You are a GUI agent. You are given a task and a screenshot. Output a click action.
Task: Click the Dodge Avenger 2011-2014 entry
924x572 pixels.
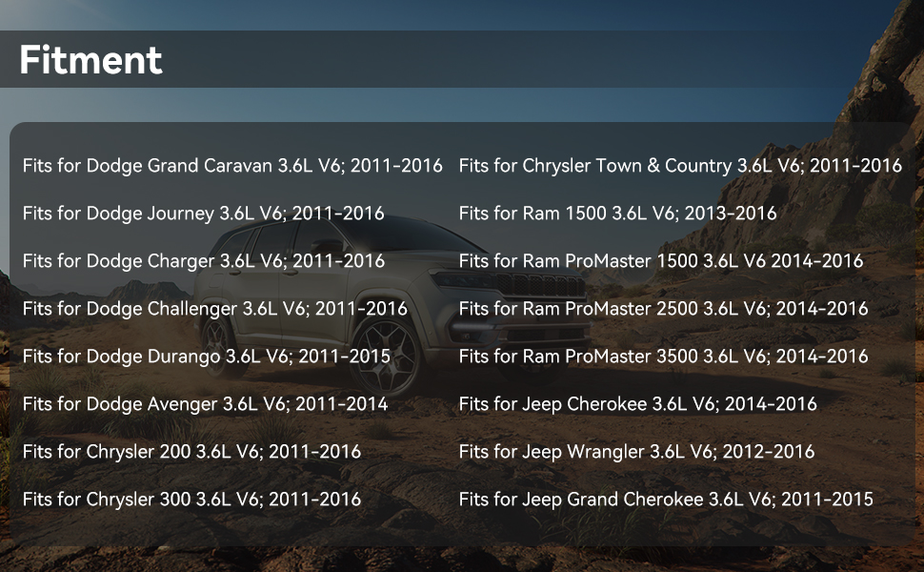(x=205, y=404)
